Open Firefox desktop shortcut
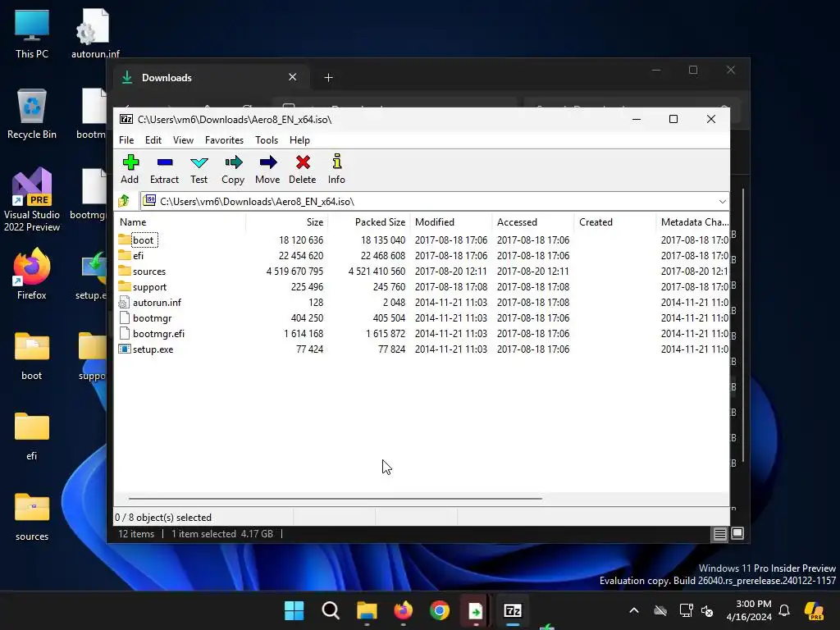 click(x=32, y=274)
